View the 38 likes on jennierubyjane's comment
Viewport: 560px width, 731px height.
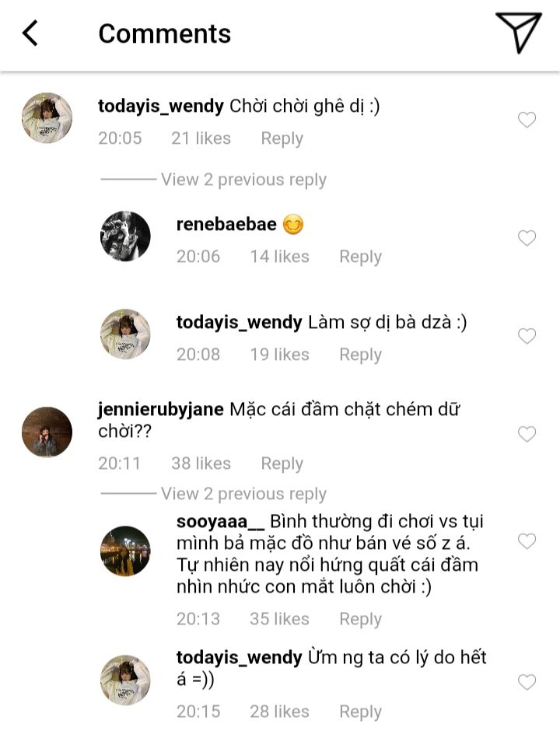pos(201,463)
